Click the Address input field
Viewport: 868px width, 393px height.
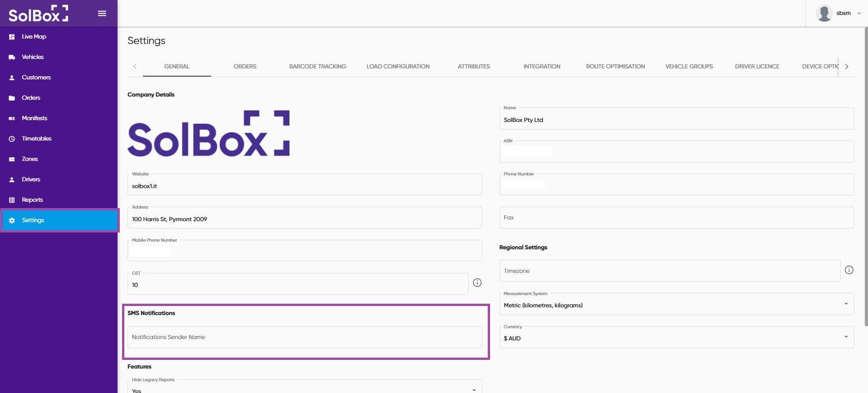pos(304,218)
